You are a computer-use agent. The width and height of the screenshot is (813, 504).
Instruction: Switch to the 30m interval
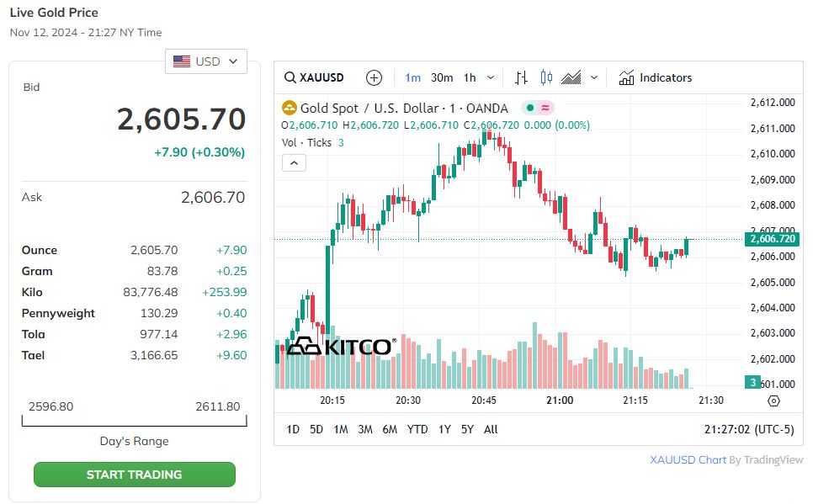pos(442,77)
